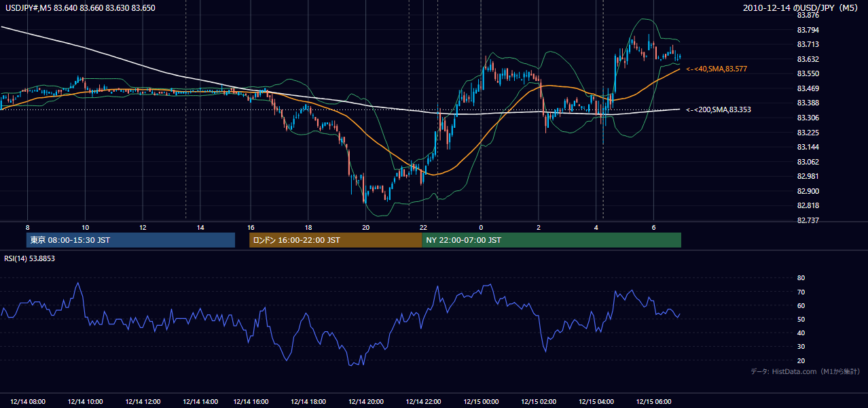Click the 12/15 06:00 time label

653,402
